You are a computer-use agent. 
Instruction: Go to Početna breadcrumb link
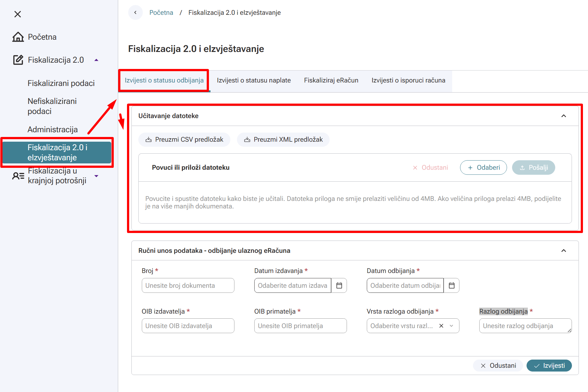tap(161, 13)
